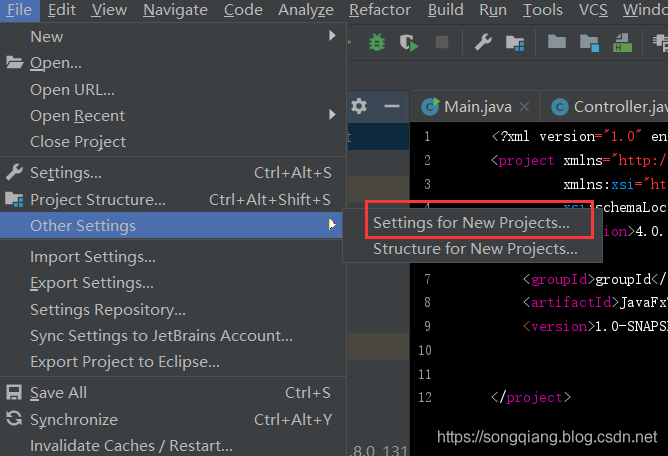Open the View menu

pos(109,10)
